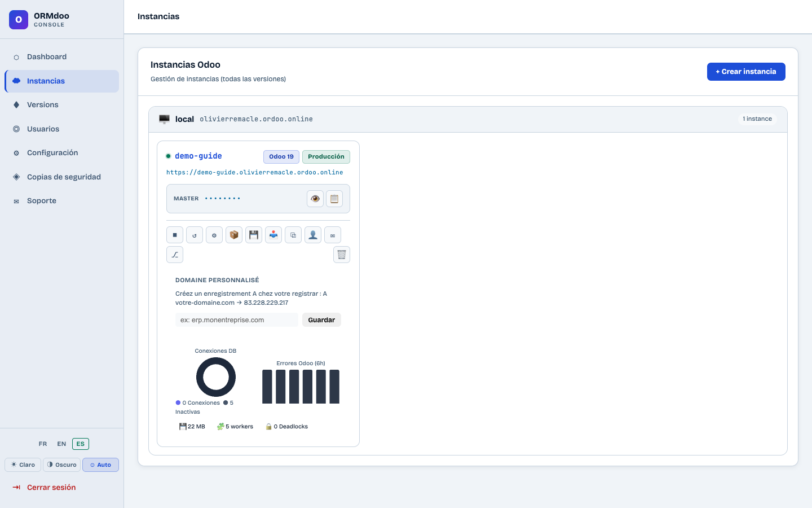Open demo-guide settings gear icon

pyautogui.click(x=214, y=235)
